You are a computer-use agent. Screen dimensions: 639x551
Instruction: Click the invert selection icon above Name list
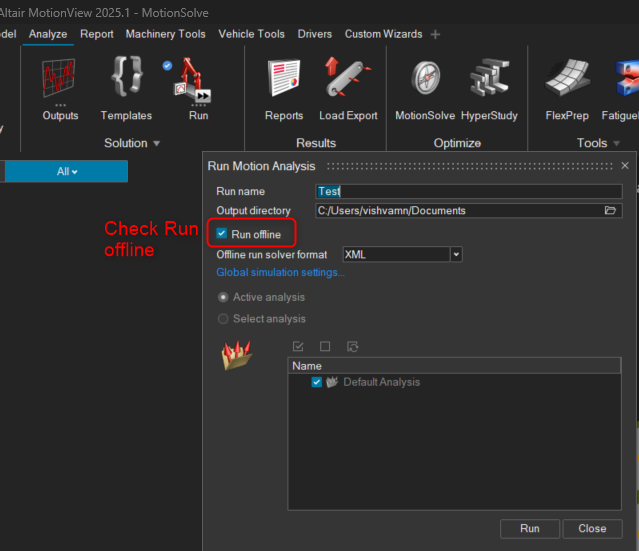(x=353, y=346)
